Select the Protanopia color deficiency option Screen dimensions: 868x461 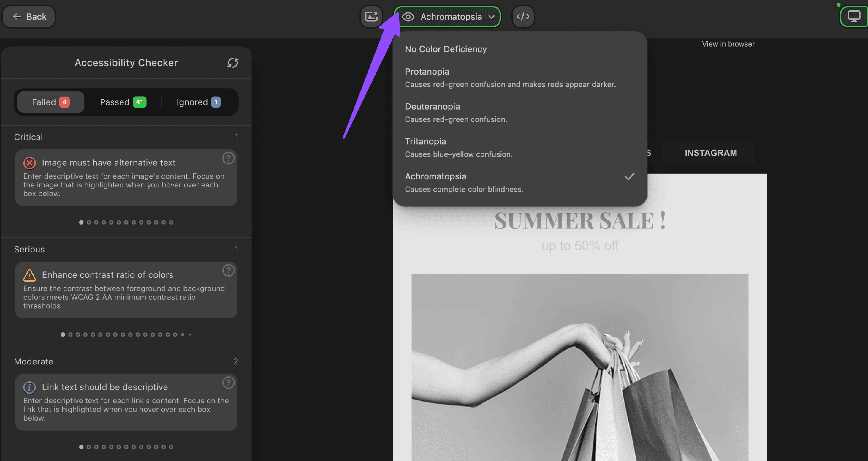(427, 71)
